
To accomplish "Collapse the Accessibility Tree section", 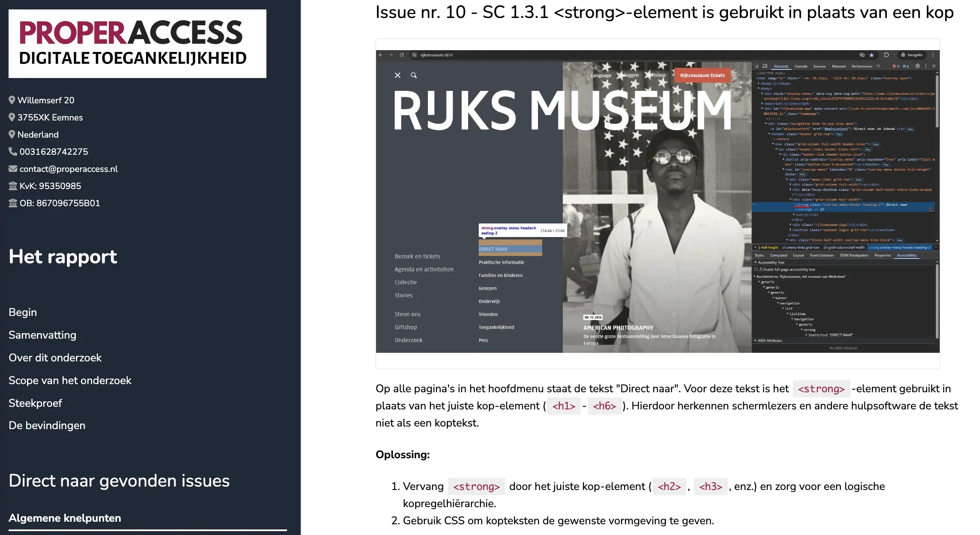I will click(756, 263).
